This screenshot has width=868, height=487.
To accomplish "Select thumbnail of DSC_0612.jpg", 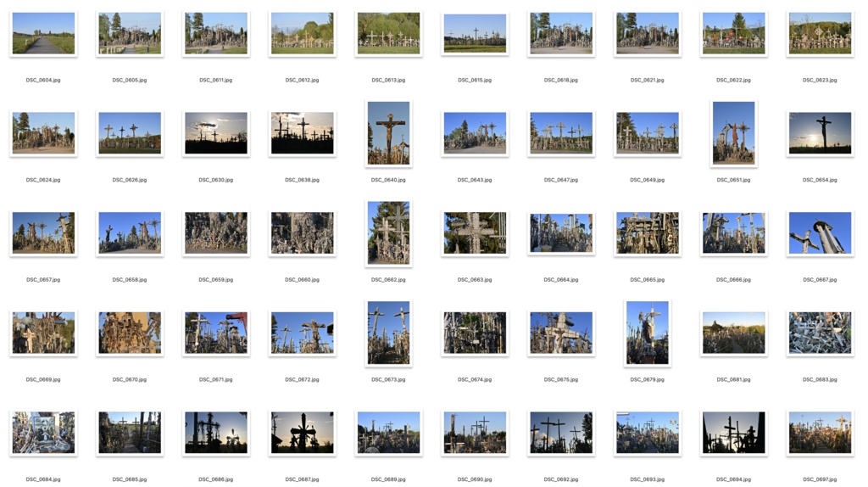I will point(303,33).
